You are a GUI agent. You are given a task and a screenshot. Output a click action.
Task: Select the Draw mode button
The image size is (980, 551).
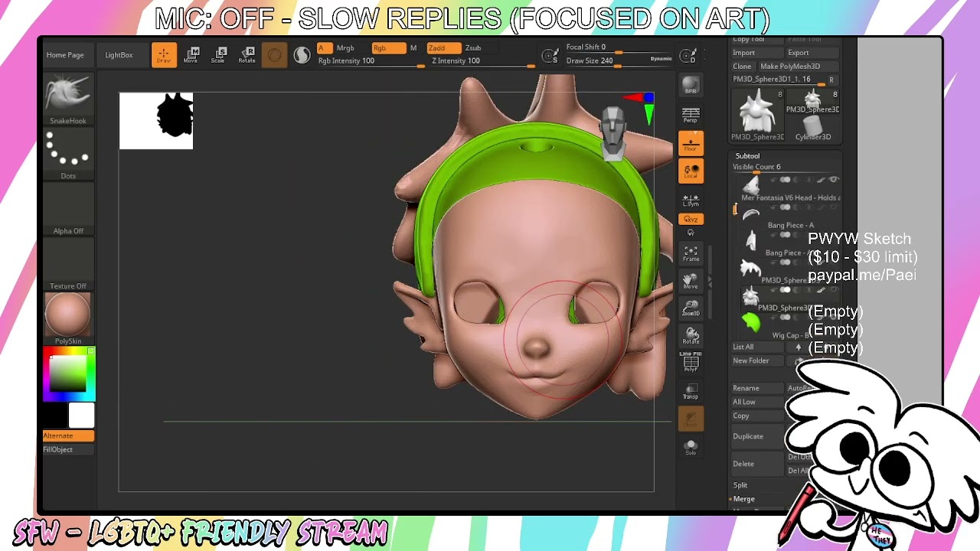tap(163, 55)
